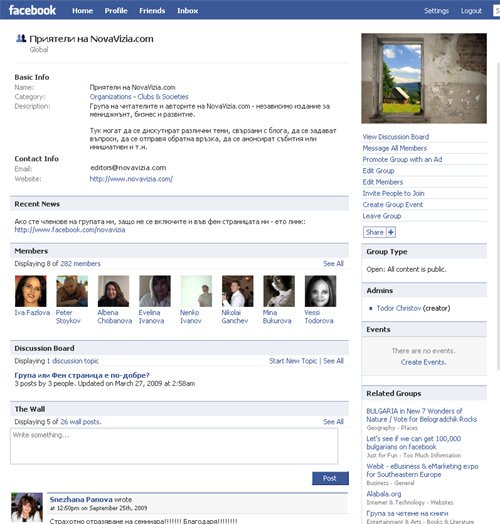Click Invite People to Join
Viewport: 500px width, 524px height.
pos(393,193)
